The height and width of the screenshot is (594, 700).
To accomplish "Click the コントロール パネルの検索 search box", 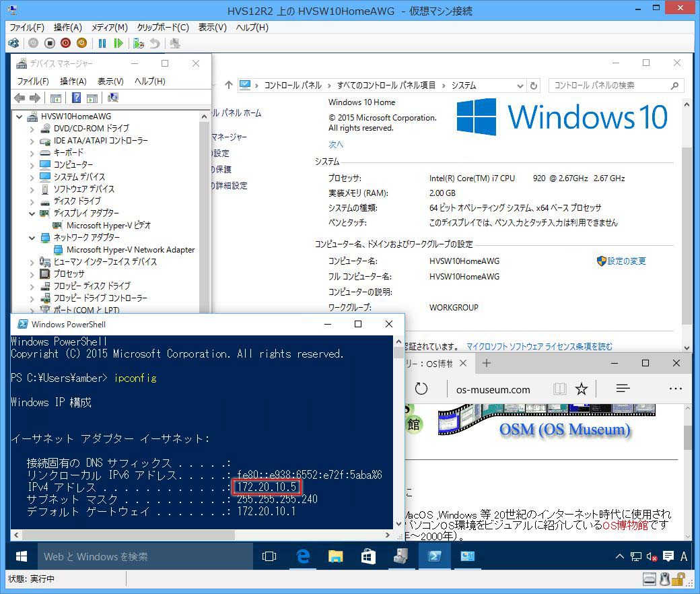I will point(616,86).
